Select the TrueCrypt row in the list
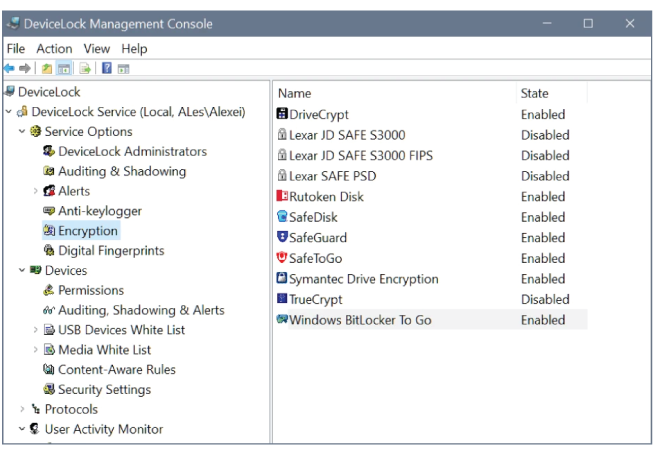The width and height of the screenshot is (654, 456). coord(432,299)
